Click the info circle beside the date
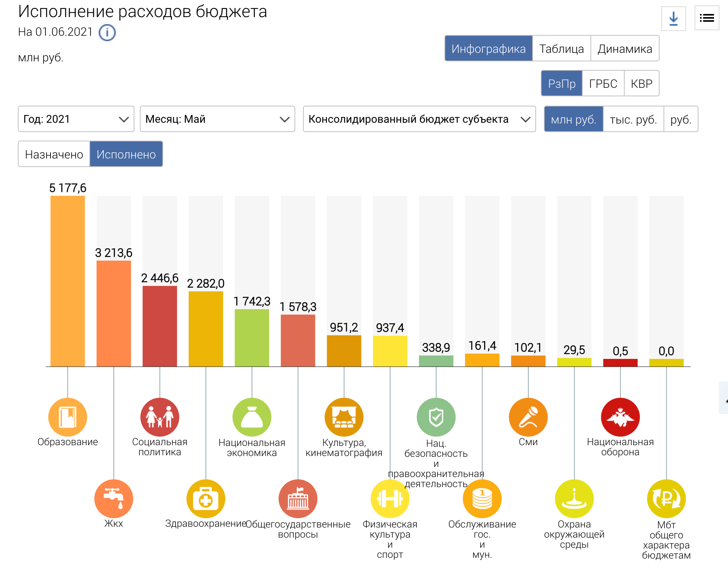728x578 pixels. (107, 32)
